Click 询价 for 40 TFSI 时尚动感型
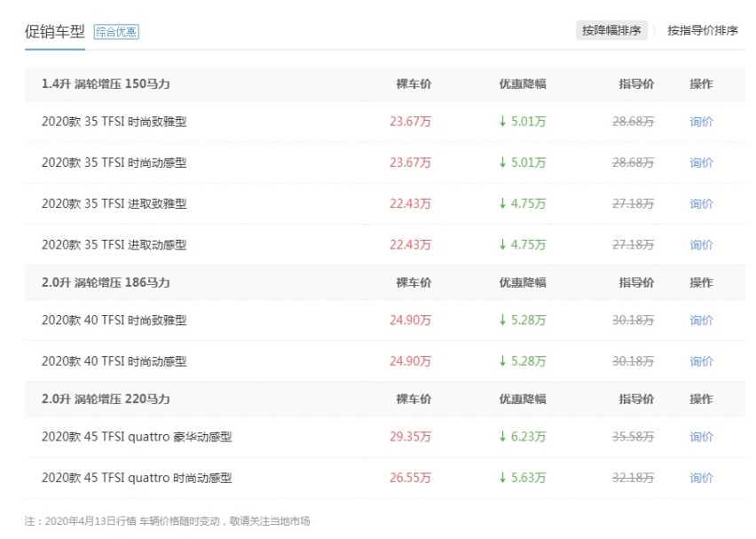756x539 pixels. coord(701,361)
